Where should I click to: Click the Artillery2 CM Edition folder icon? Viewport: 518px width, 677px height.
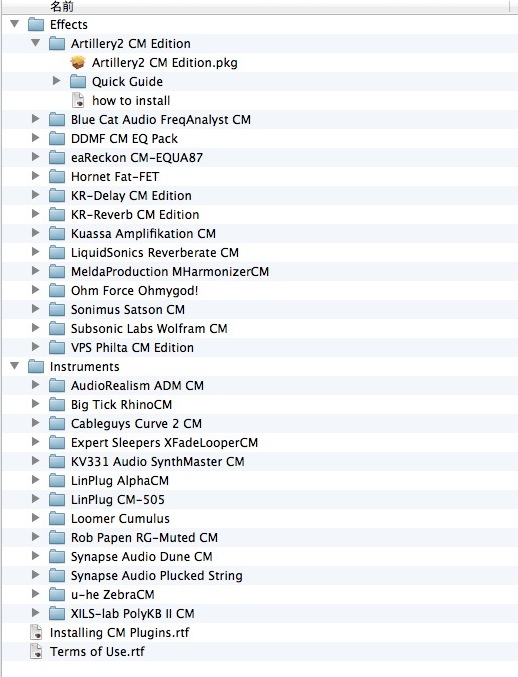click(57, 44)
